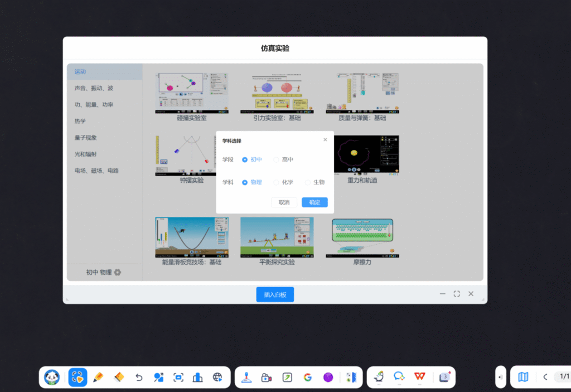This screenshot has height=392, width=571.
Task: Click the Google icon in toolbar
Action: point(307,378)
